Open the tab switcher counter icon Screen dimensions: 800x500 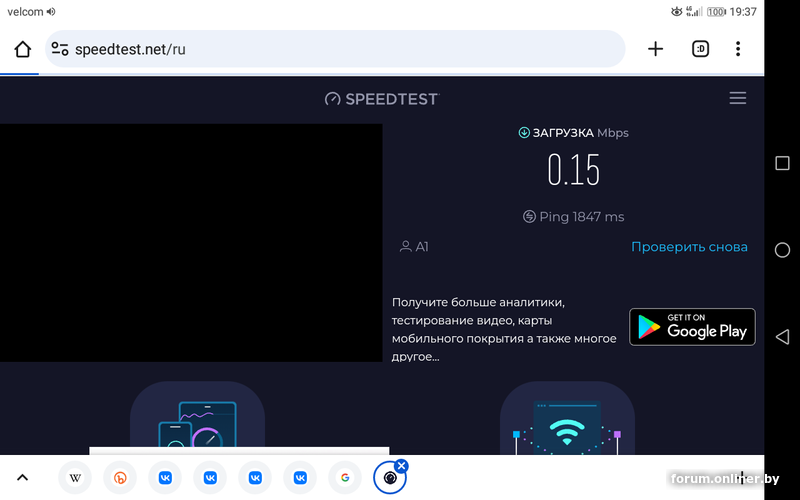pyautogui.click(x=701, y=49)
